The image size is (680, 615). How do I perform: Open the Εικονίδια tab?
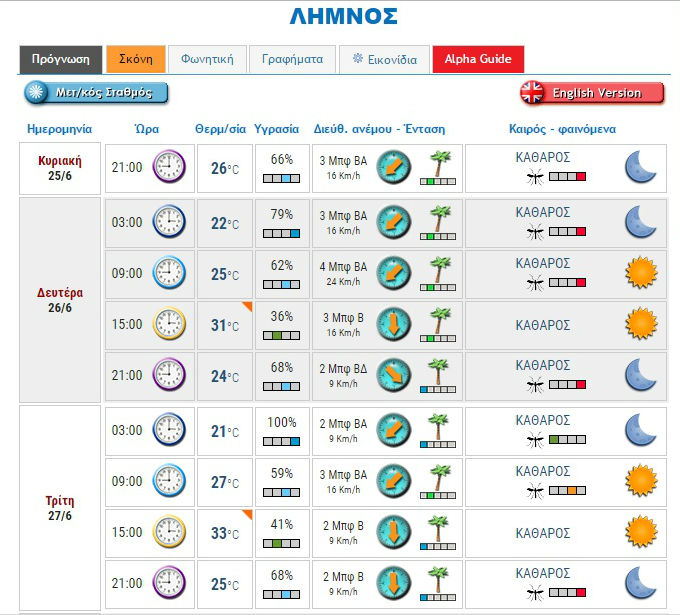point(385,59)
